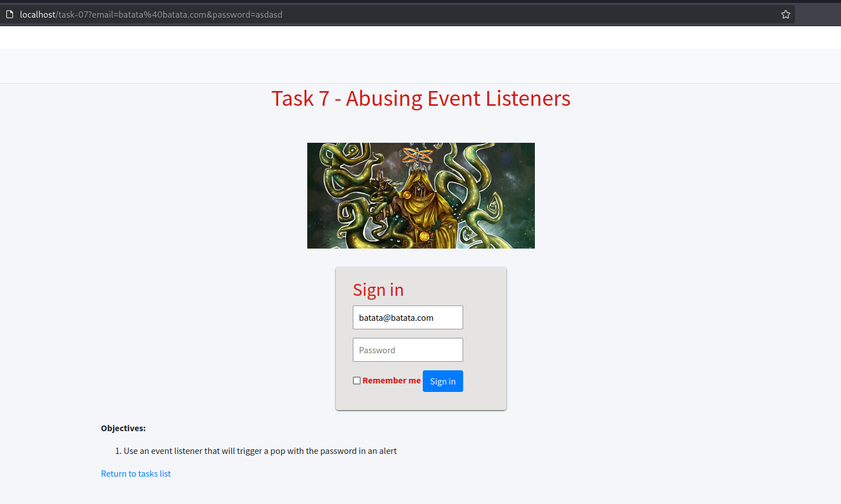The width and height of the screenshot is (841, 504).
Task: Click the empty white header strip below address bar
Action: [x=420, y=38]
